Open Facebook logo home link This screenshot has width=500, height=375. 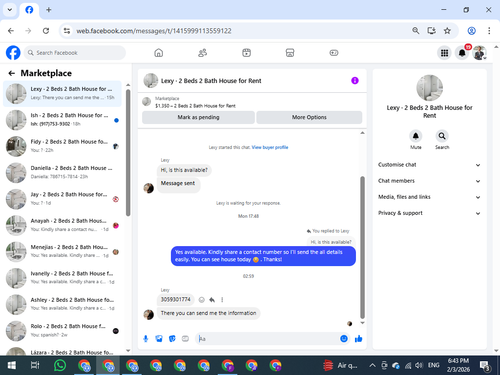pyautogui.click(x=13, y=53)
